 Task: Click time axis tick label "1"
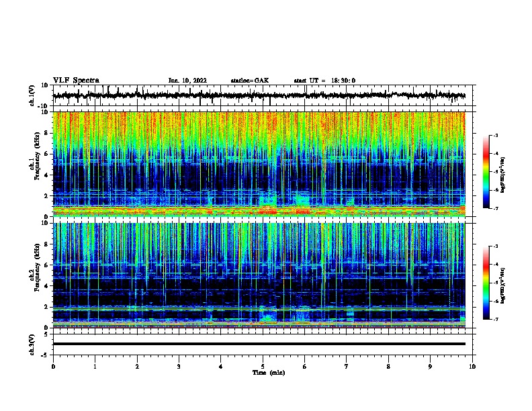(x=95, y=367)
